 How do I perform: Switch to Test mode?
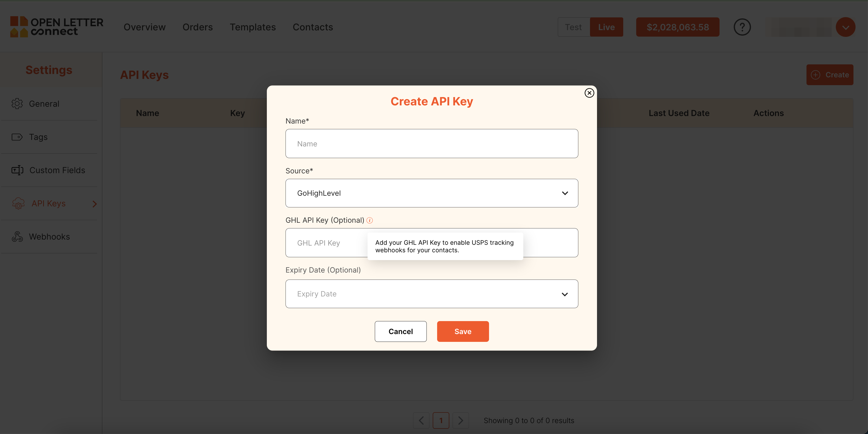573,27
